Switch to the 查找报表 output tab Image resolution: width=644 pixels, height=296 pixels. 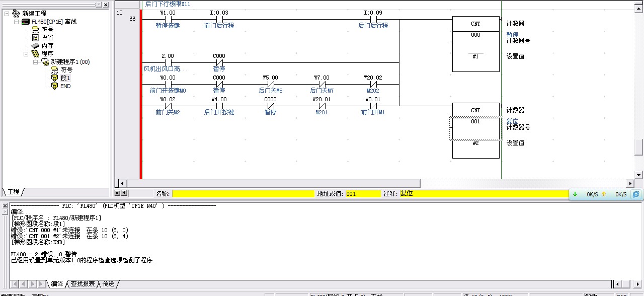point(83,284)
